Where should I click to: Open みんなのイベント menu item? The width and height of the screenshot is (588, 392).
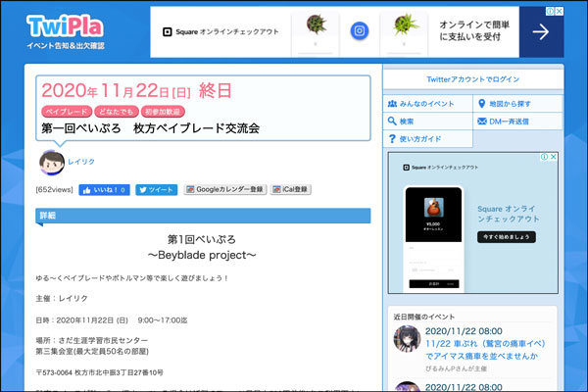(x=427, y=103)
